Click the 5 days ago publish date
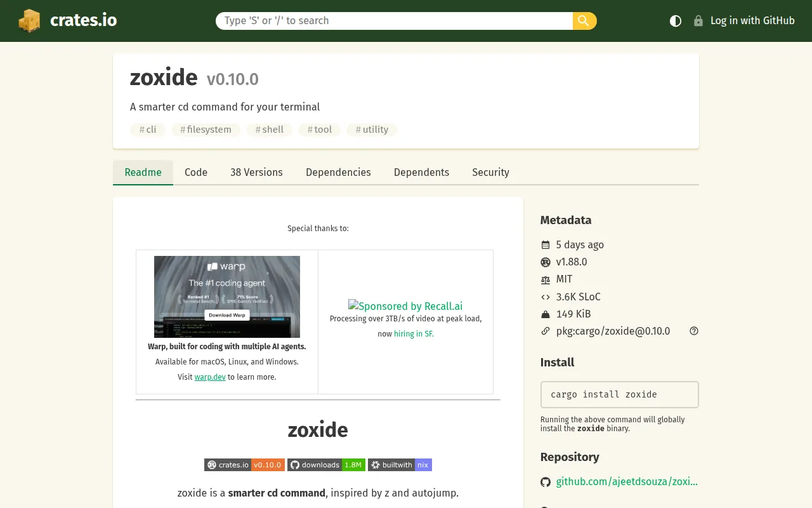The image size is (812, 508). [x=580, y=245]
